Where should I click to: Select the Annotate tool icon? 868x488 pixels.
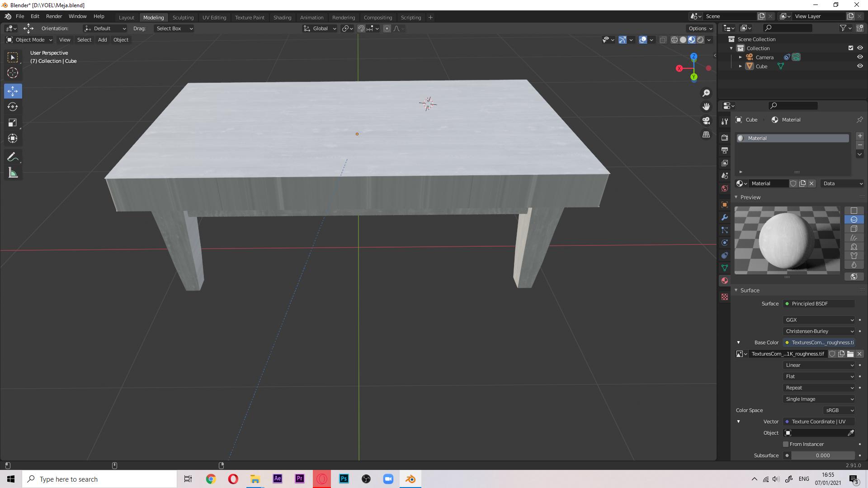click(x=13, y=156)
